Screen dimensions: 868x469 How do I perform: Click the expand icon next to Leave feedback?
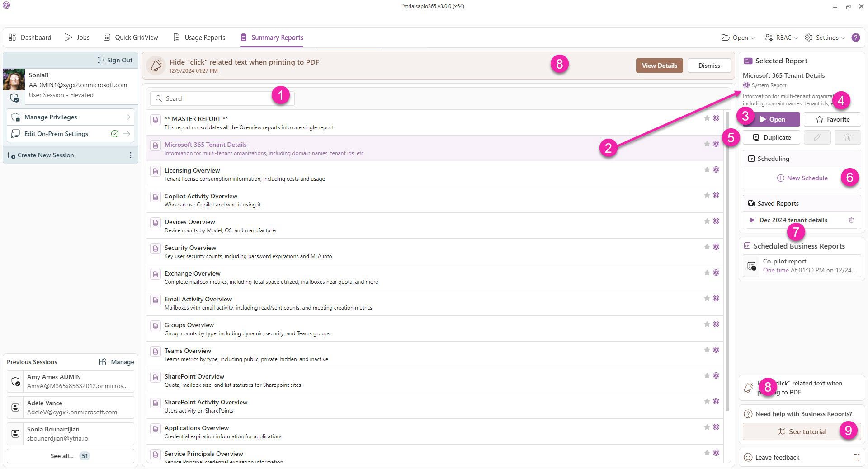[x=856, y=457]
